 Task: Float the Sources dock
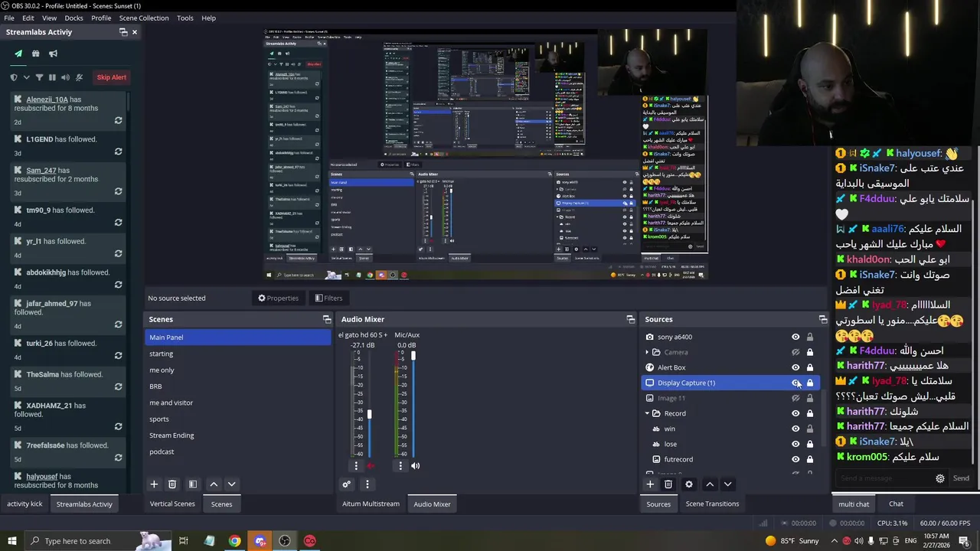coord(823,319)
